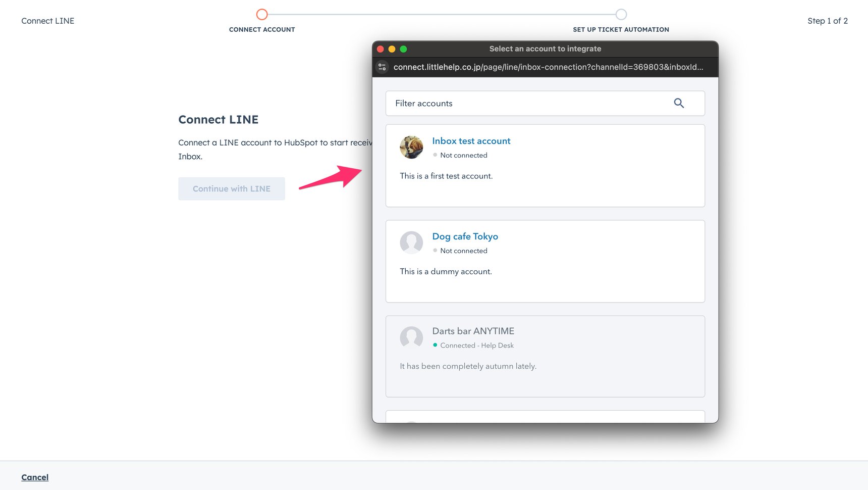
Task: Click the Dog cafe Tokyo profile avatar
Action: (411, 242)
